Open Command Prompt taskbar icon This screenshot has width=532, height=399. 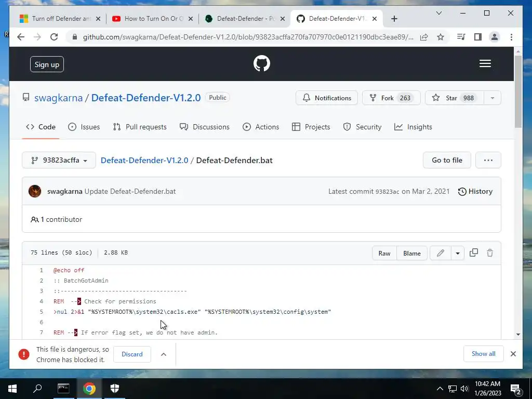click(x=63, y=389)
